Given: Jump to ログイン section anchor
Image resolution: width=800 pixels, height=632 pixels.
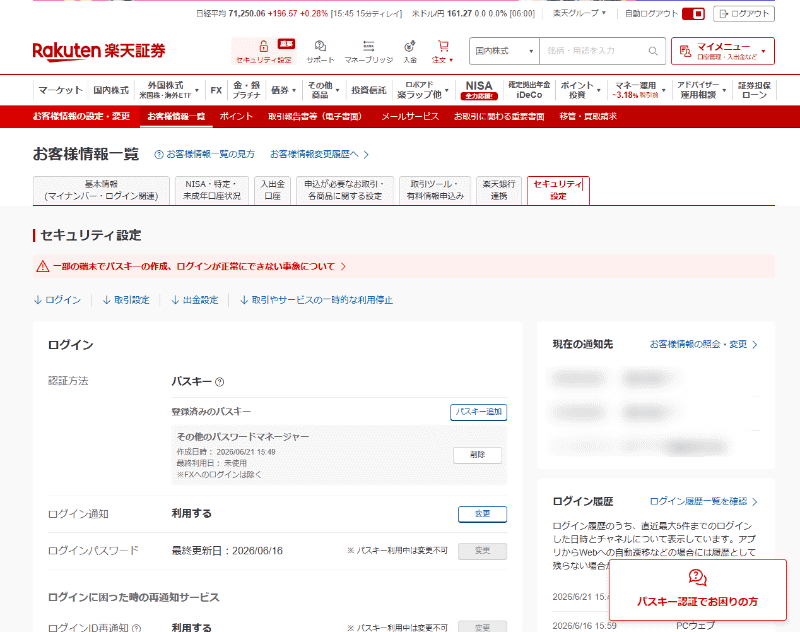Looking at the screenshot, I should point(57,300).
